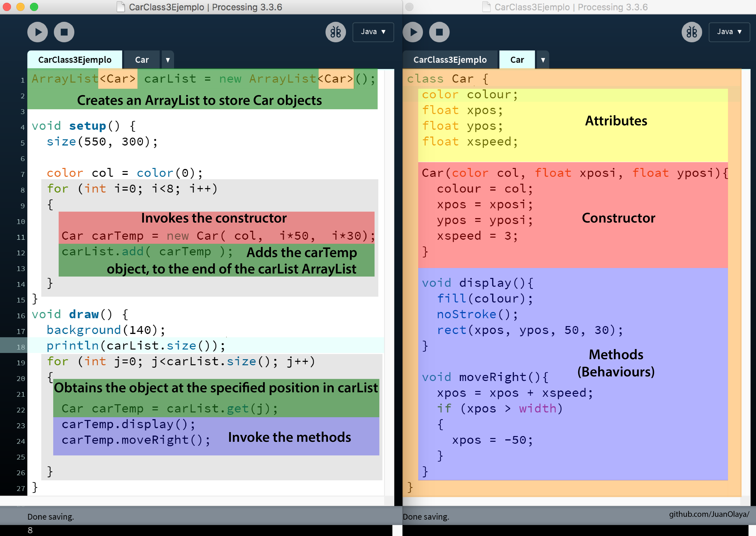Click the println(carList.size()) code line

point(136,346)
